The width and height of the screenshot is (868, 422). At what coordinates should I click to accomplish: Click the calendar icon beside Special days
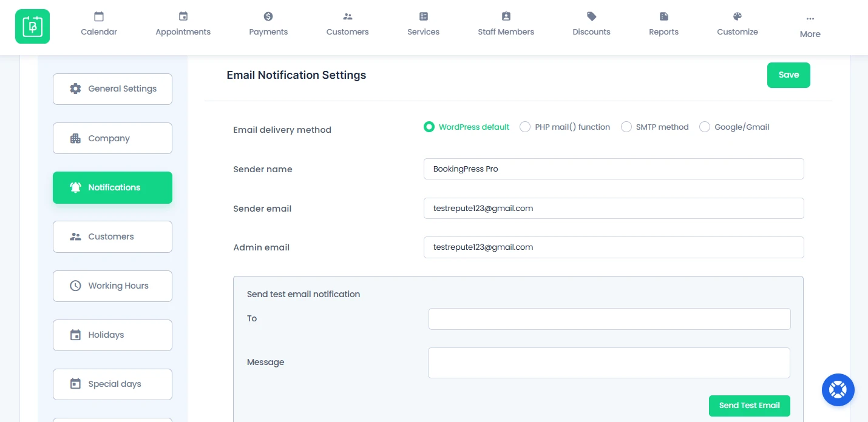click(x=75, y=384)
